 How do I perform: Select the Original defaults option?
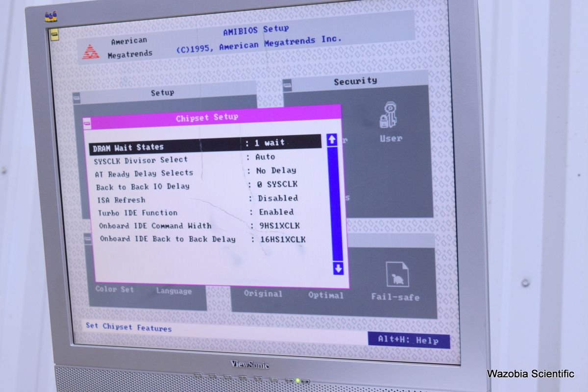click(263, 294)
